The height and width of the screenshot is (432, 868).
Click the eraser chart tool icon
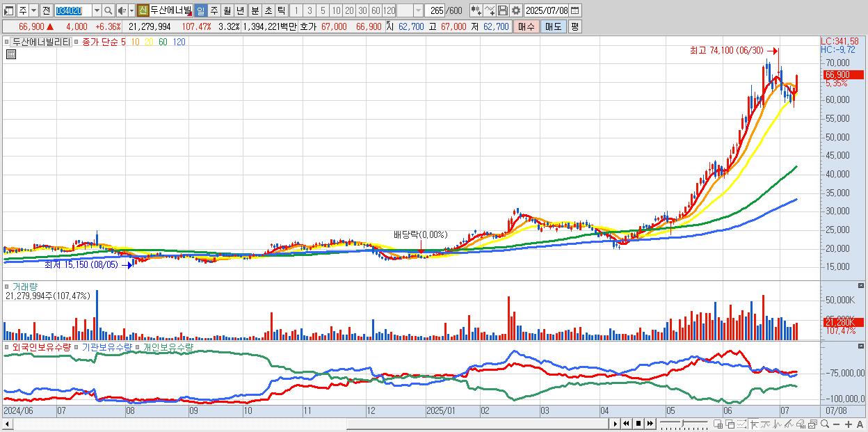(x=801, y=424)
